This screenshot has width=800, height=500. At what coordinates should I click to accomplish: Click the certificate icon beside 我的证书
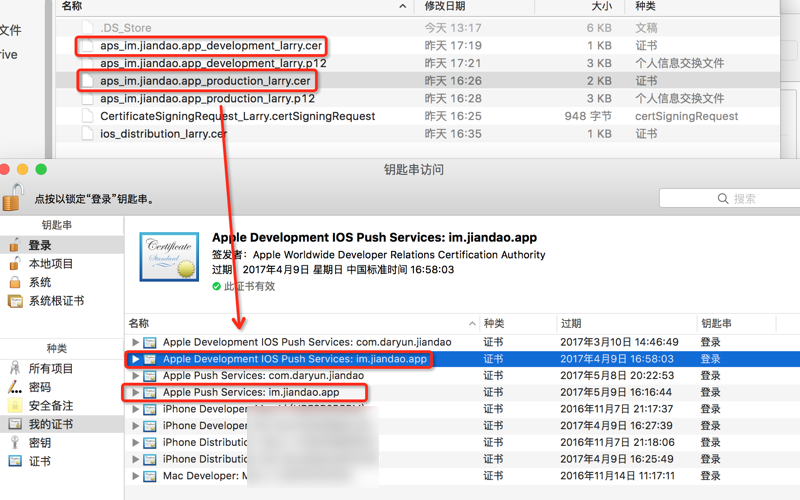pos(15,424)
